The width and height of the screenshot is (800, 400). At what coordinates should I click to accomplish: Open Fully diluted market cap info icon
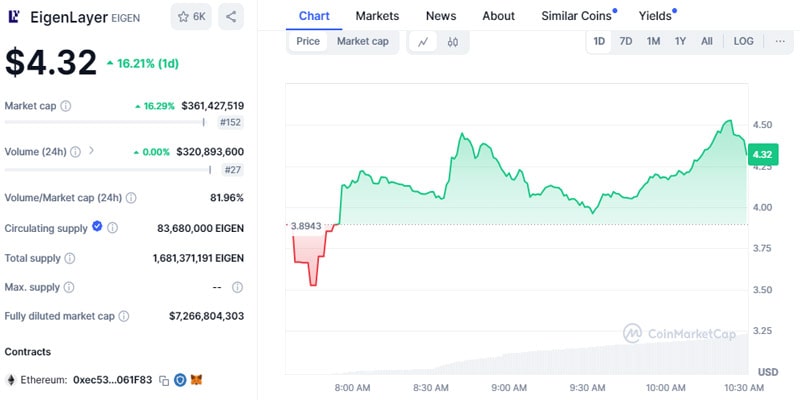124,316
